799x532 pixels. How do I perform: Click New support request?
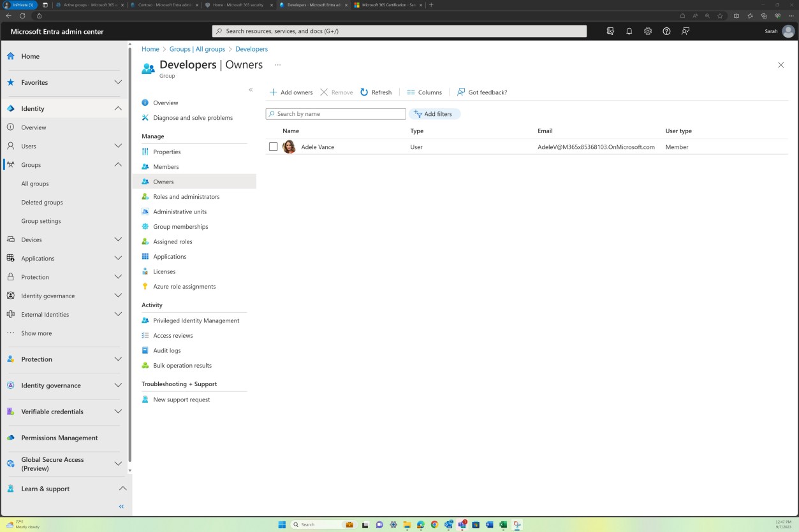[181, 399]
